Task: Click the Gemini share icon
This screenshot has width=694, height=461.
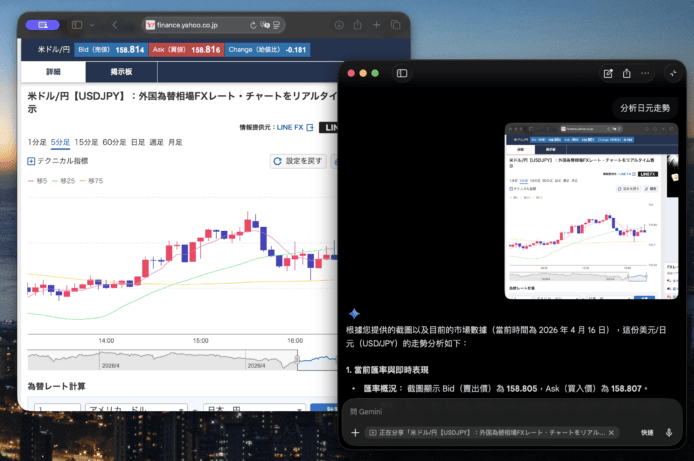Action: [x=627, y=73]
